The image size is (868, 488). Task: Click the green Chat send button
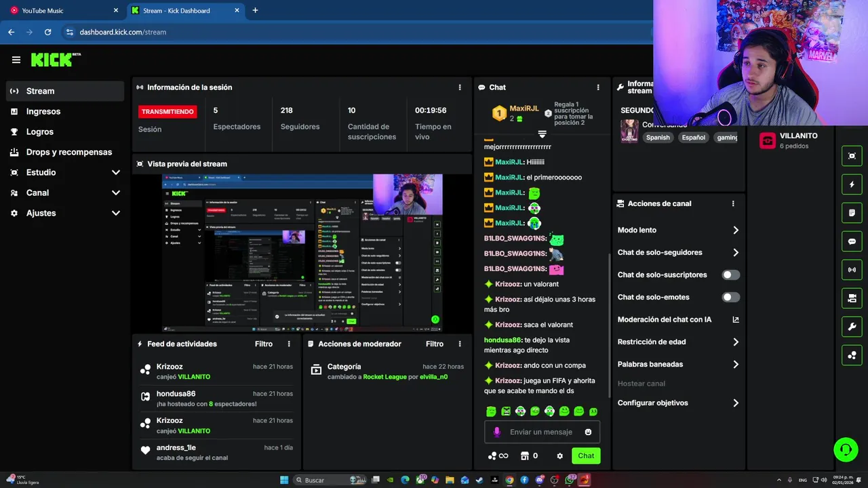586,456
